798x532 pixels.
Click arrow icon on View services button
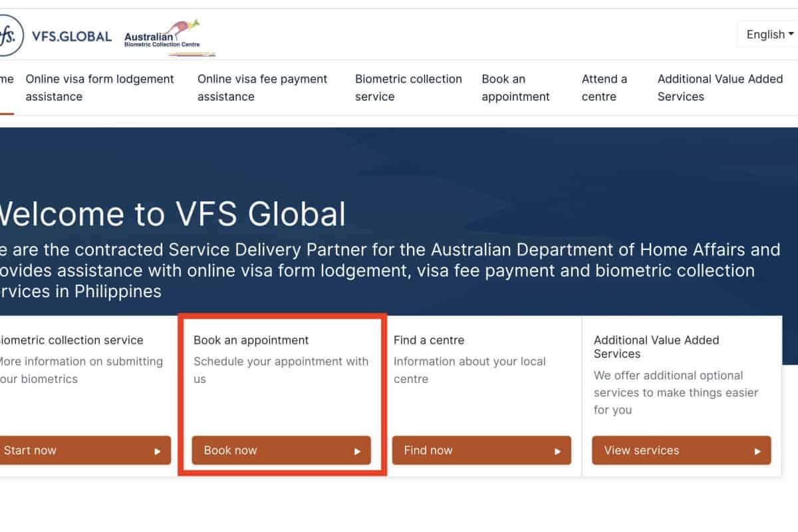click(757, 451)
